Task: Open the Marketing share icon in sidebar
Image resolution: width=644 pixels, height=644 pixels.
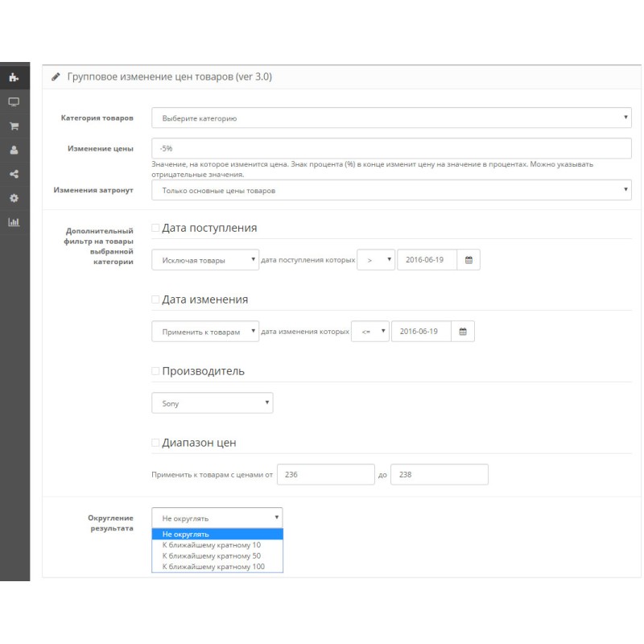Action: tap(14, 174)
